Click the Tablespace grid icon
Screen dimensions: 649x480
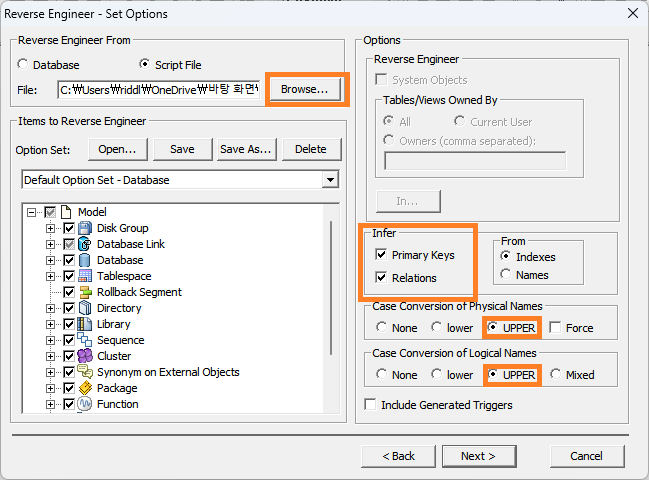85,276
